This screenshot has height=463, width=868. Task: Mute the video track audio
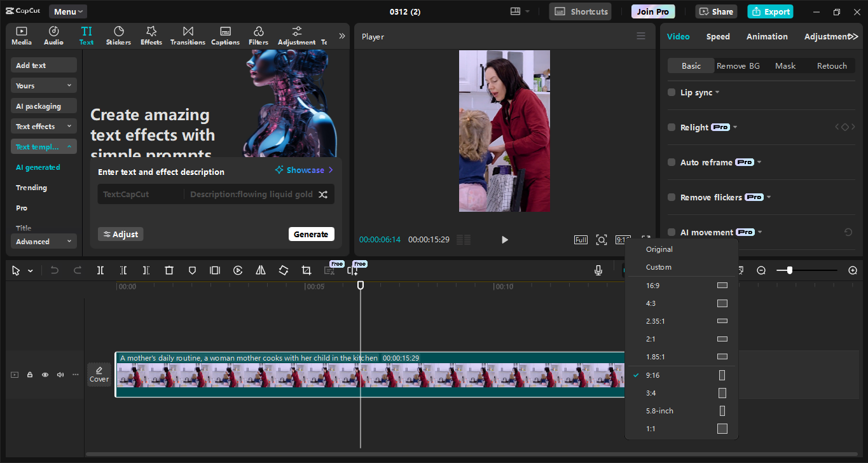coord(60,375)
